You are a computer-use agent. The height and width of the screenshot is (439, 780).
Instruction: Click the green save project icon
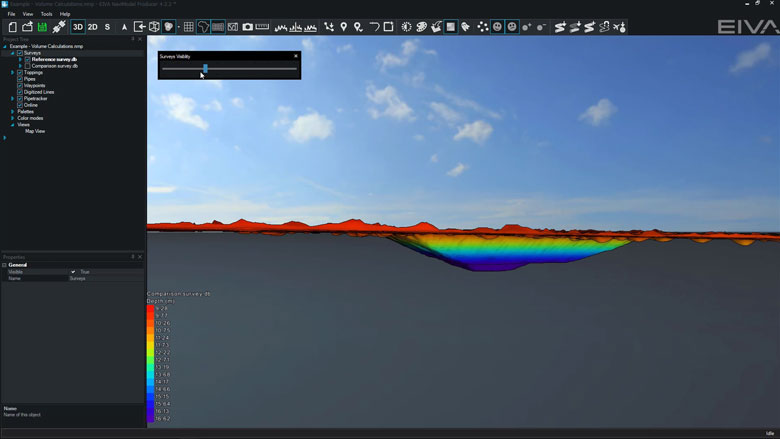click(x=43, y=27)
